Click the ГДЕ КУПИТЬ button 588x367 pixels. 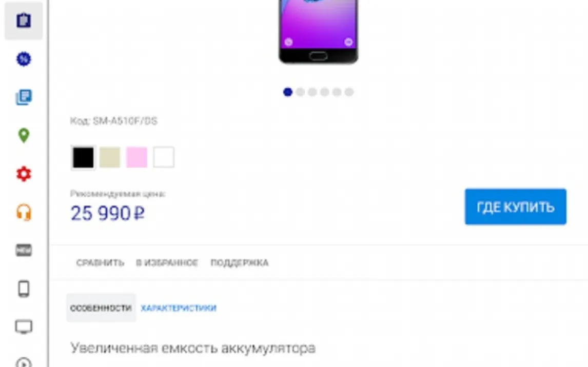coord(516,207)
